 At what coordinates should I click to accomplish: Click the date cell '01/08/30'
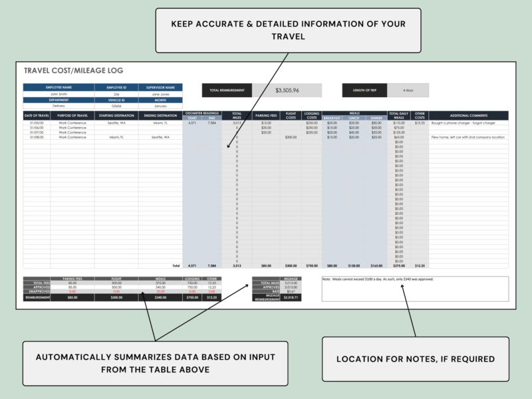click(x=37, y=137)
